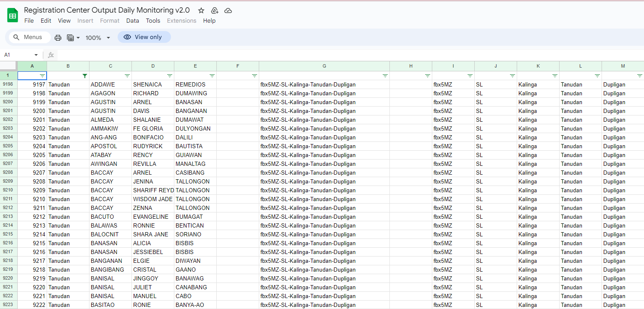The image size is (644, 309).
Task: Click the cell with number 9197
Action: (x=32, y=84)
